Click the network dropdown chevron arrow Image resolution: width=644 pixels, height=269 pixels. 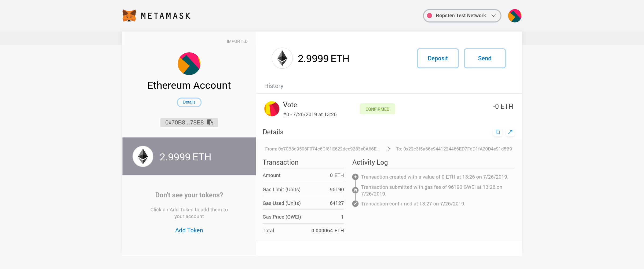(x=493, y=16)
